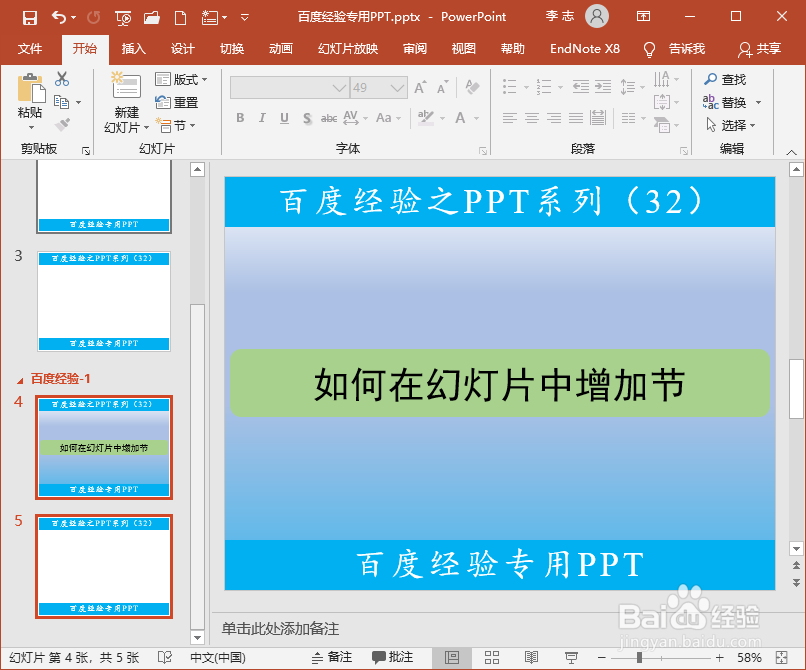Toggle Italic formatting
The image size is (806, 670).
(x=262, y=118)
